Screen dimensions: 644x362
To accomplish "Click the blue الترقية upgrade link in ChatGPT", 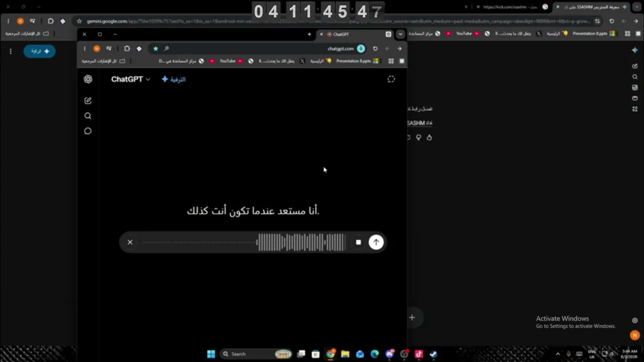I will coord(174,79).
